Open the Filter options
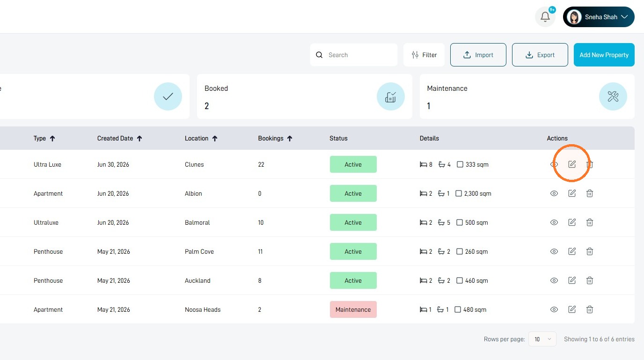The image size is (644, 360). coord(424,55)
